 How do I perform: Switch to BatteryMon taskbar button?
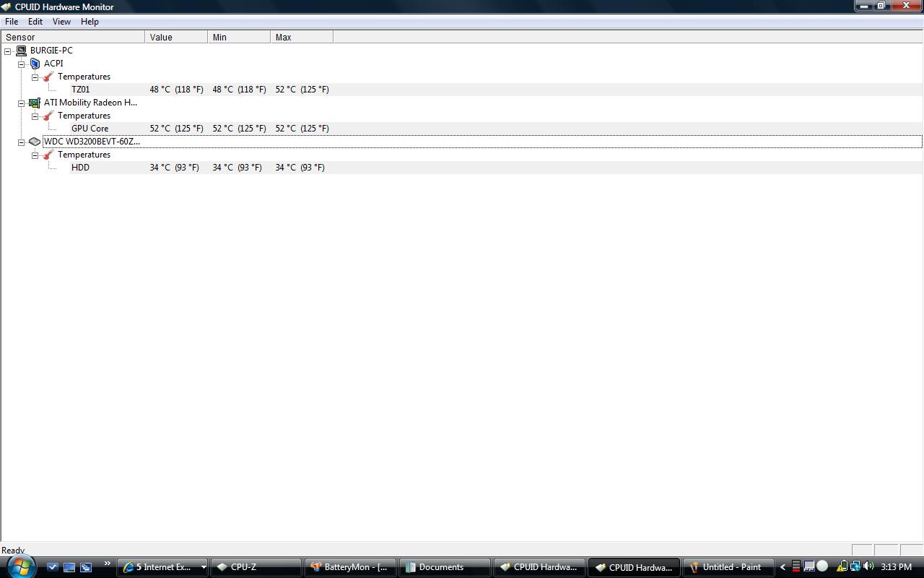tap(351, 567)
